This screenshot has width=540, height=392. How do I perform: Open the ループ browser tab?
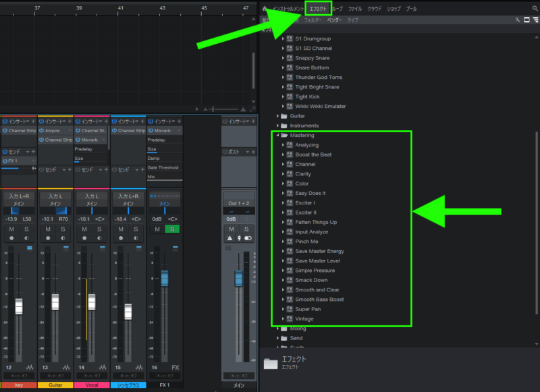pos(337,9)
